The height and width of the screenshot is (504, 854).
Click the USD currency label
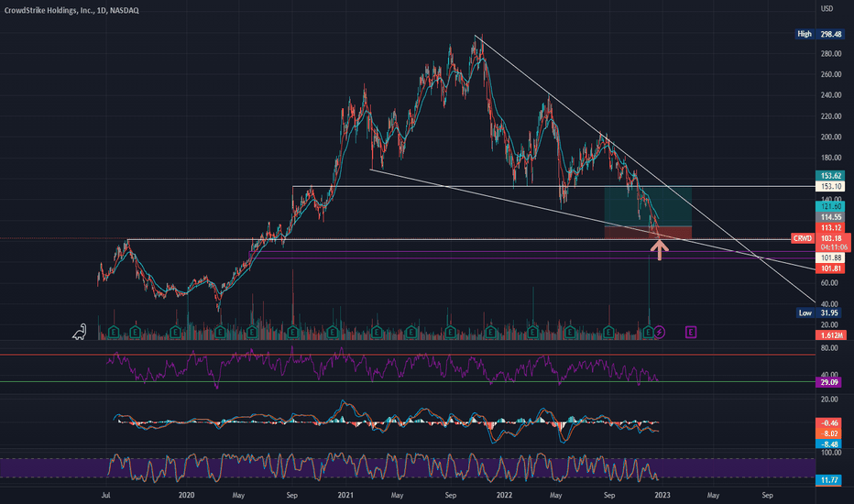coord(827,9)
